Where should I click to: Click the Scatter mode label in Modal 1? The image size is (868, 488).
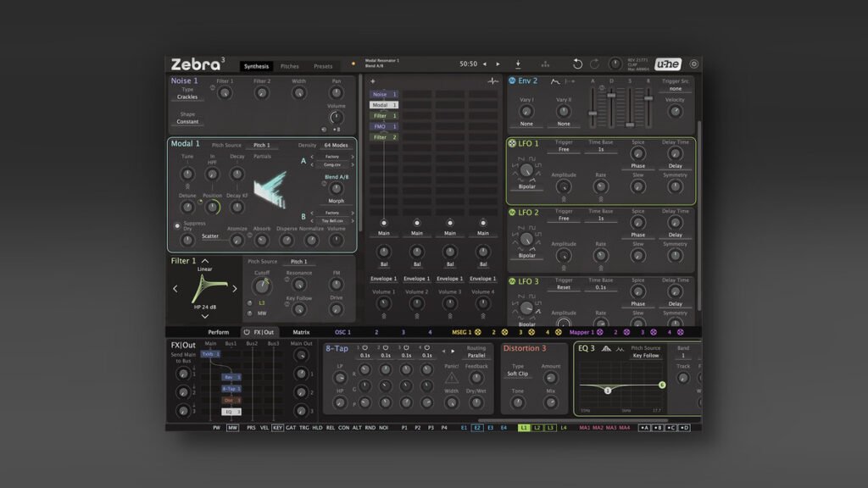click(x=210, y=236)
